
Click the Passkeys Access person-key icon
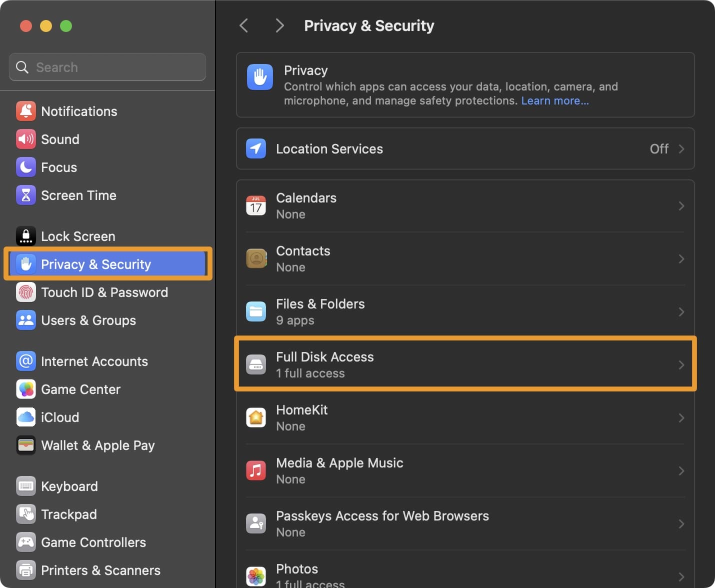click(x=256, y=523)
